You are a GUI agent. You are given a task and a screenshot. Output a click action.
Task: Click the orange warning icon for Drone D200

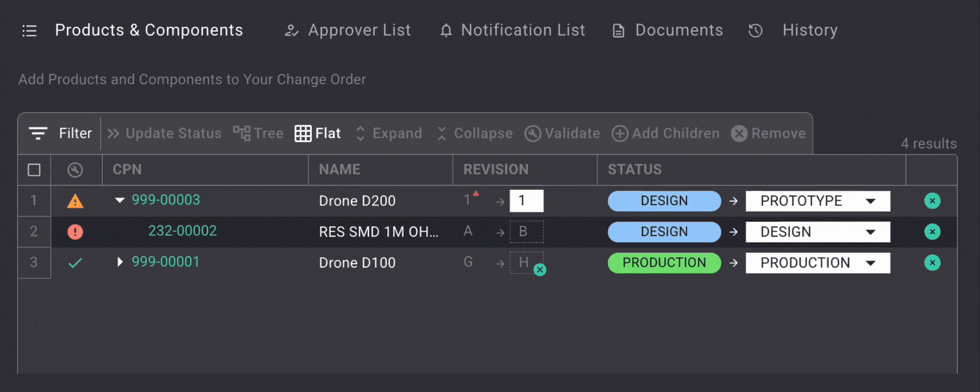coord(75,201)
